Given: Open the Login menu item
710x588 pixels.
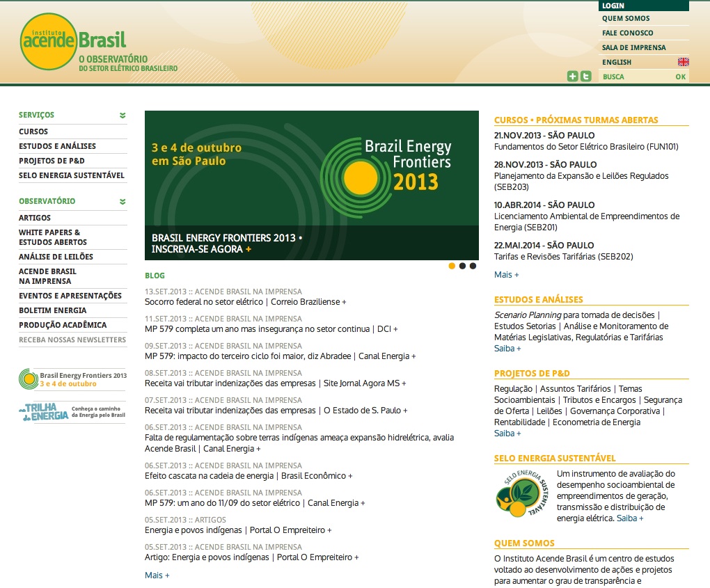Looking at the screenshot, I should [x=643, y=6].
